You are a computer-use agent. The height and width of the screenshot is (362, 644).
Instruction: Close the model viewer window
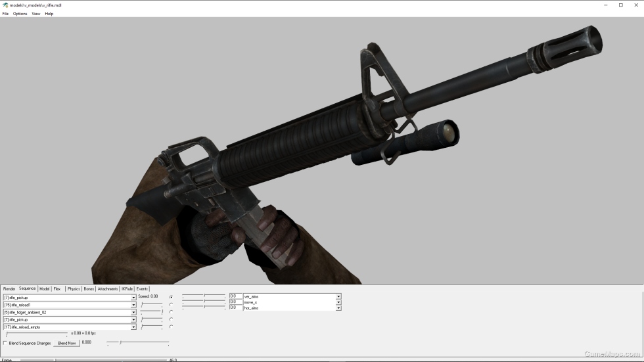pos(636,5)
